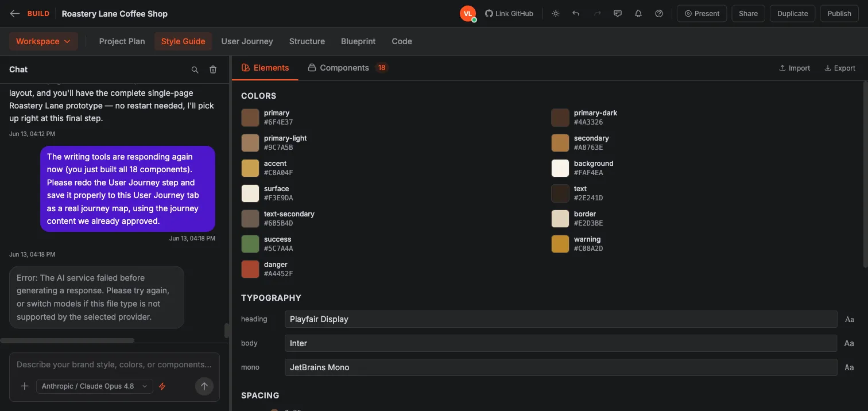868x411 pixels.
Task: Click the background color swatch #FAF4EA
Action: point(560,168)
